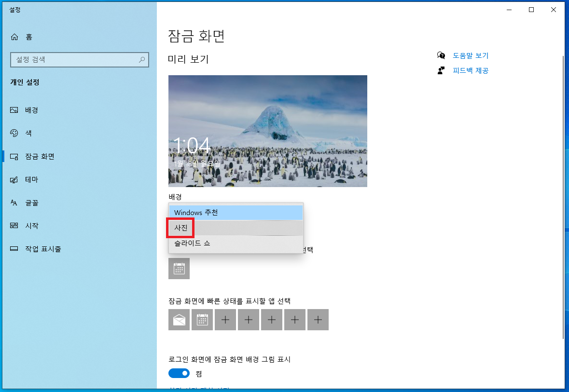Open the 피드백 제공 feedback link
569x392 pixels.
pyautogui.click(x=470, y=70)
